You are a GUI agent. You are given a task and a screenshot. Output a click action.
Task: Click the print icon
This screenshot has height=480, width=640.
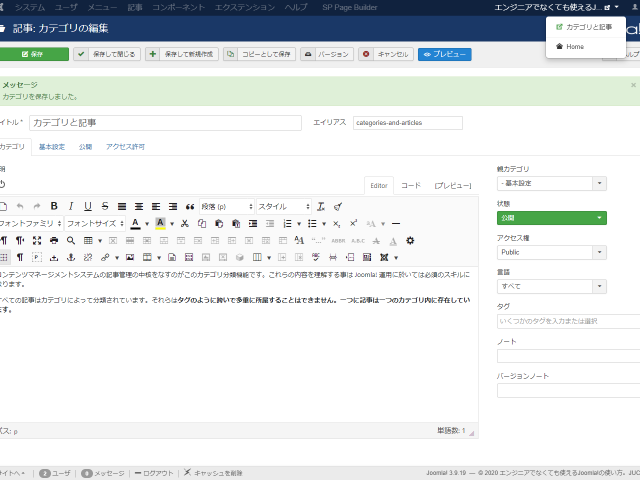pos(54,241)
